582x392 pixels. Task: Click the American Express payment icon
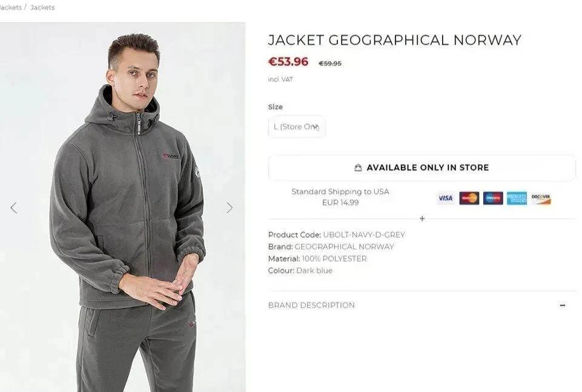[x=517, y=198]
